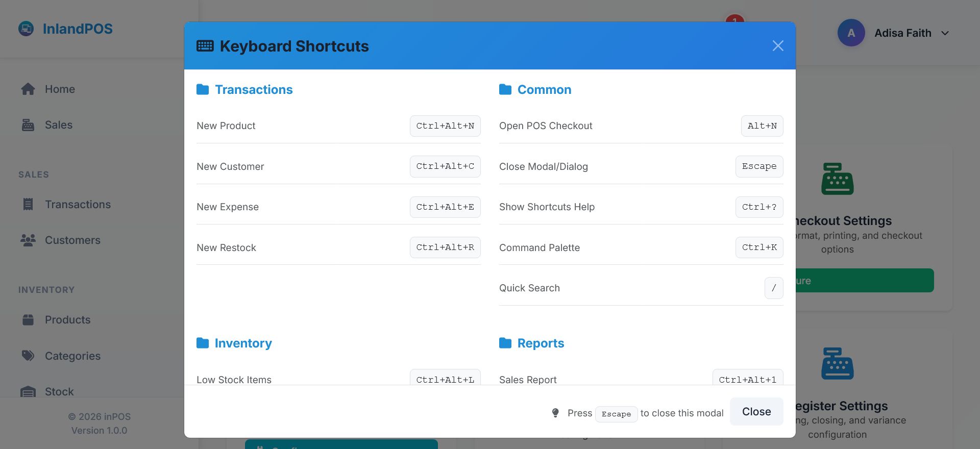Image resolution: width=980 pixels, height=449 pixels.
Task: Click the Inventory folder icon
Action: pos(203,343)
